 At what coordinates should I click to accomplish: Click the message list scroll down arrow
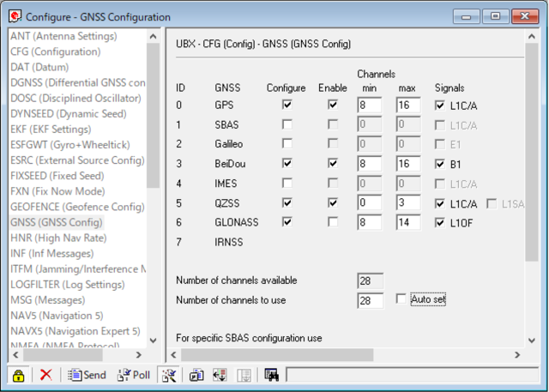(153, 341)
